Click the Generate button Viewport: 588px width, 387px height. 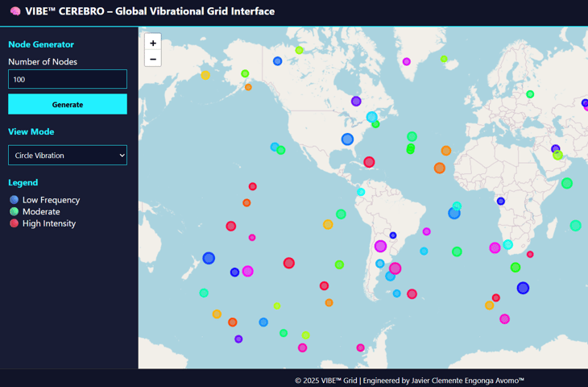coord(68,104)
